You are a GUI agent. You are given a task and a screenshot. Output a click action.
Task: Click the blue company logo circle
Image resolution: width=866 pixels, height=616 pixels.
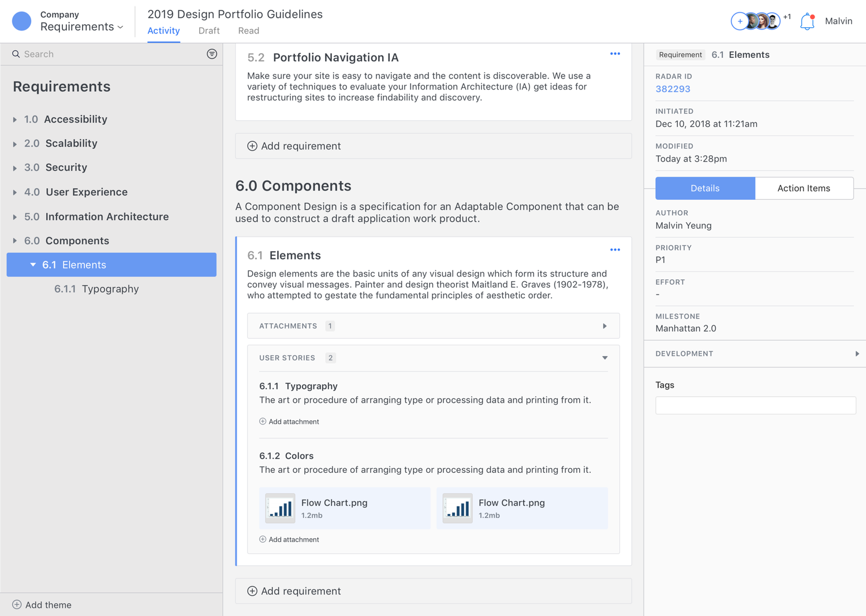[x=21, y=21]
